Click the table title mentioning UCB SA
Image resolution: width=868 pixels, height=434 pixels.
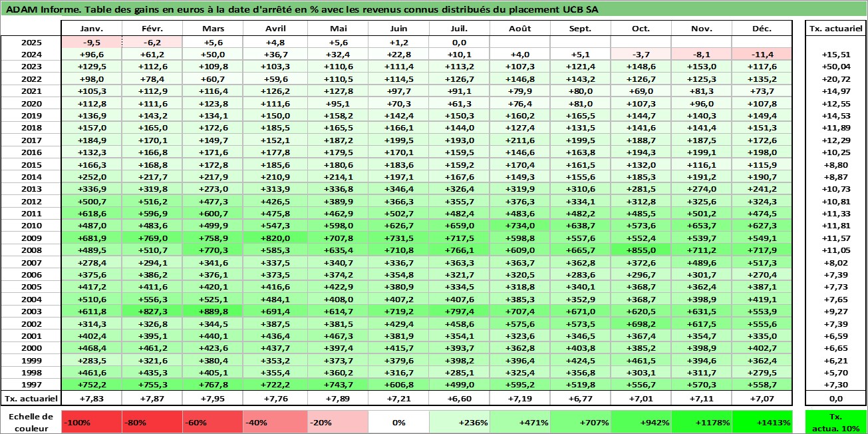pos(301,9)
